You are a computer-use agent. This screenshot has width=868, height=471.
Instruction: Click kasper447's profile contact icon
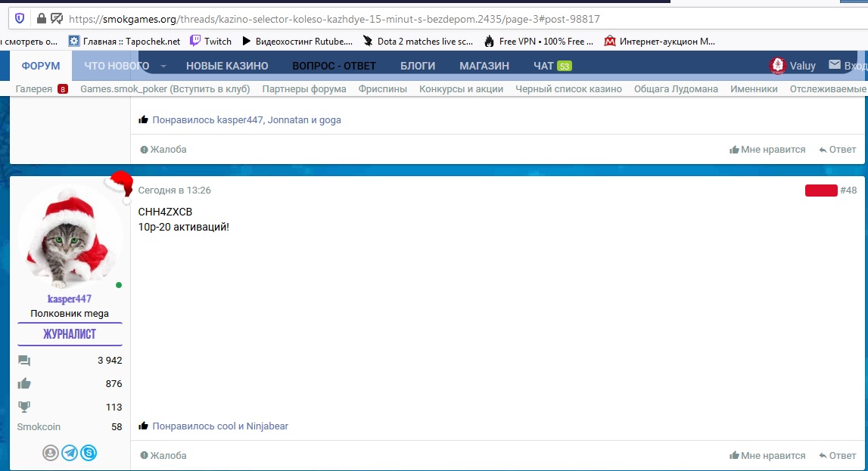tap(51, 453)
